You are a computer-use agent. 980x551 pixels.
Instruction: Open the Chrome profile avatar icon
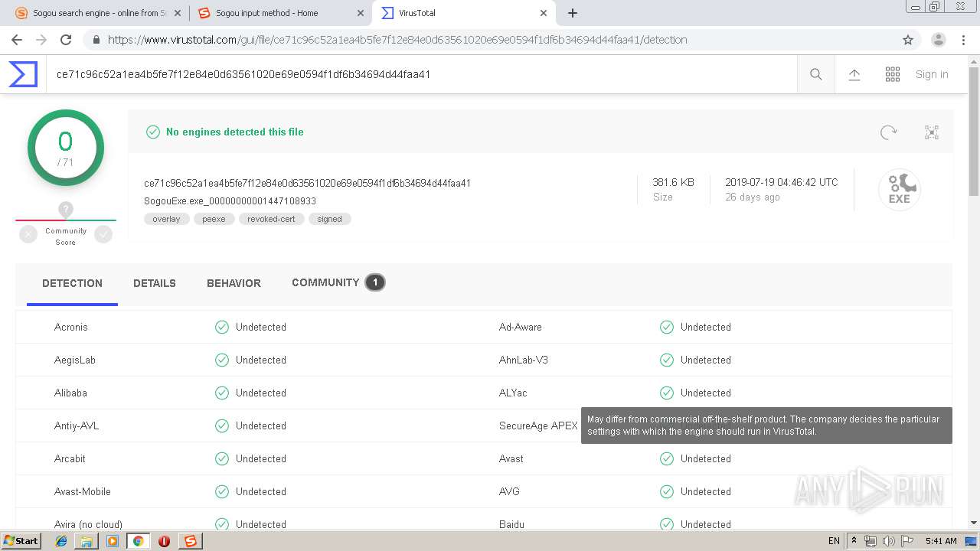click(939, 40)
